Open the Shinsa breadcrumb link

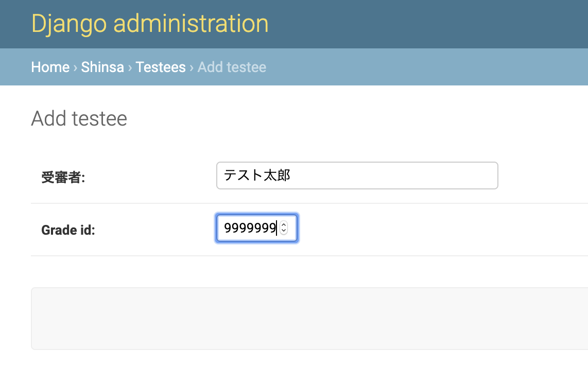point(102,67)
